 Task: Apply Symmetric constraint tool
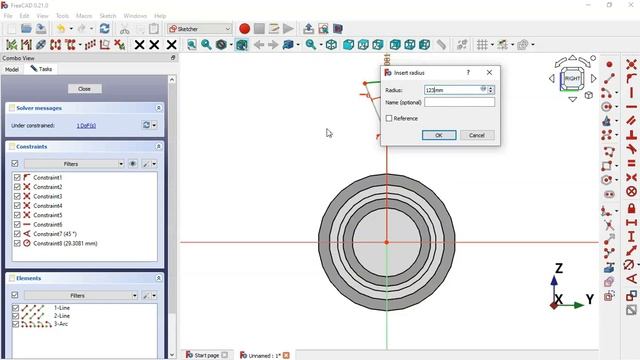pos(631,177)
